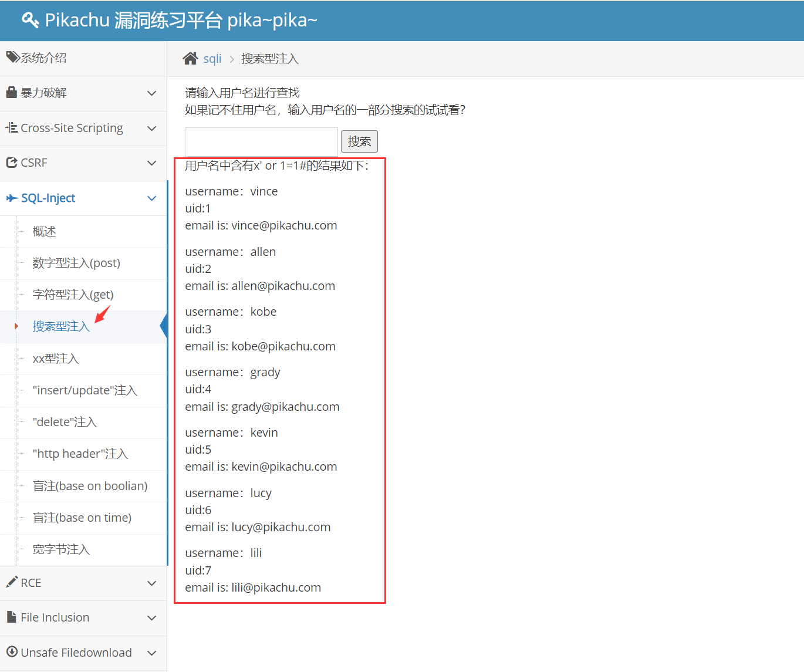Expand the RCE menu chevron

pos(152,583)
